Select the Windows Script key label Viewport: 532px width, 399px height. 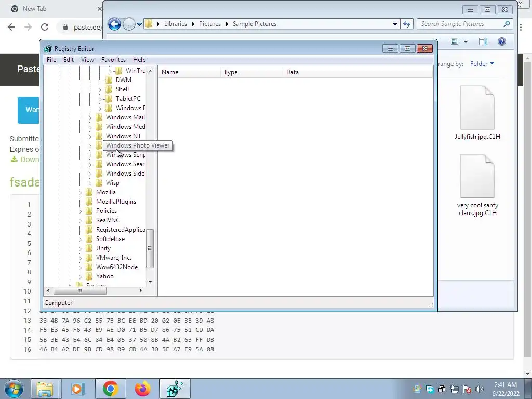pos(126,155)
